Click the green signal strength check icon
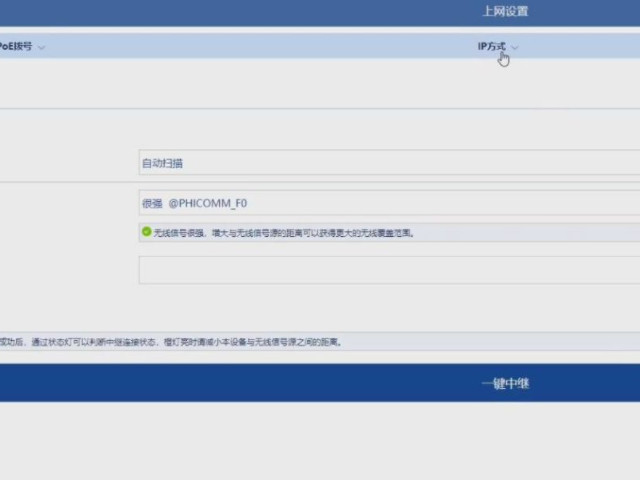Viewport: 640px width, 480px height. tap(147, 232)
